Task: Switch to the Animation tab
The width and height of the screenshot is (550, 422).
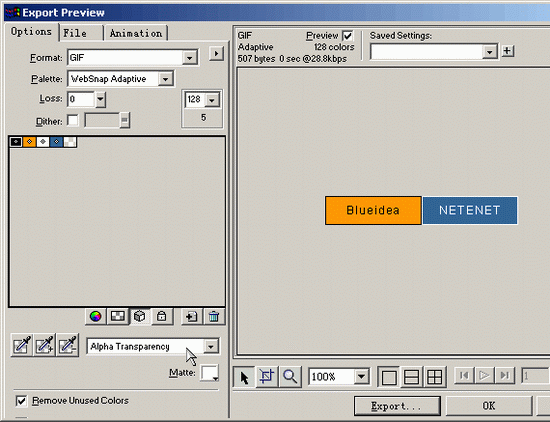Action: pyautogui.click(x=136, y=33)
